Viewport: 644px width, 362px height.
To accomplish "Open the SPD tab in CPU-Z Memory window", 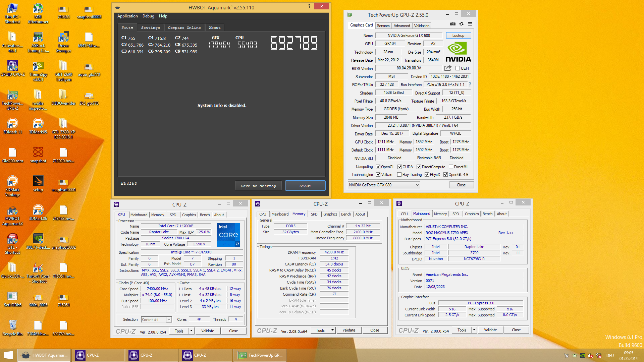I will coord(314,214).
